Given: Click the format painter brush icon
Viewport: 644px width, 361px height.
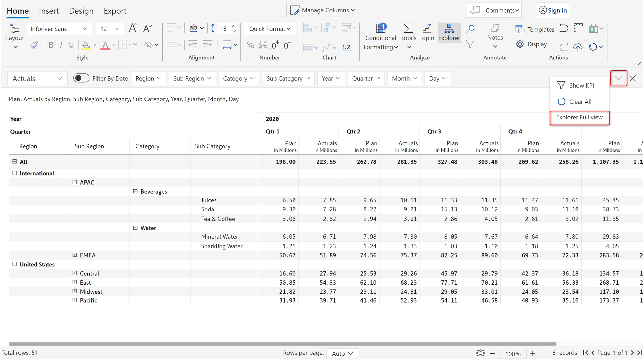Looking at the screenshot, I should (x=34, y=45).
